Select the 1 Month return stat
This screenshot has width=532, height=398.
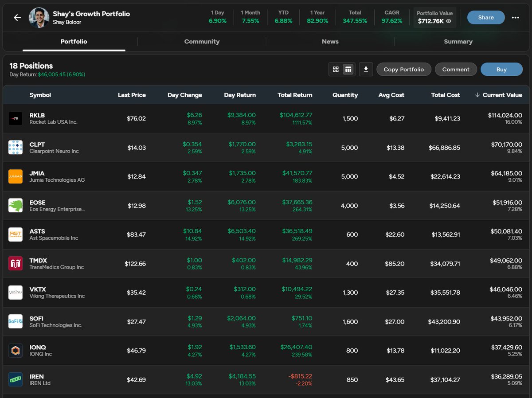coord(250,17)
